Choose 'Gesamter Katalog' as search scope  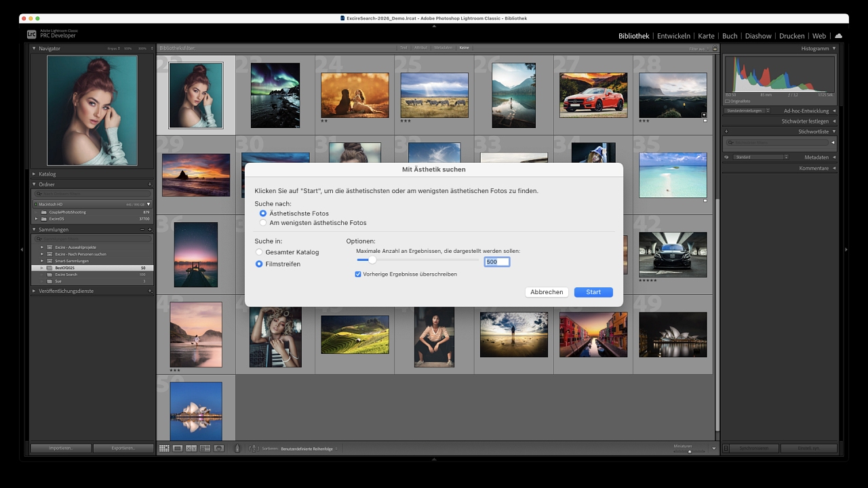pos(259,252)
